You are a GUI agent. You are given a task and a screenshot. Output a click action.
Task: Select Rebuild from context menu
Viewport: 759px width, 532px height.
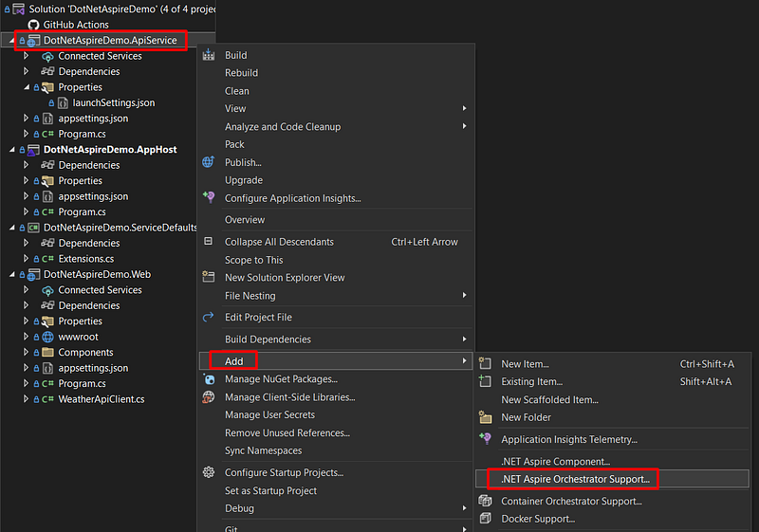pyautogui.click(x=336, y=72)
